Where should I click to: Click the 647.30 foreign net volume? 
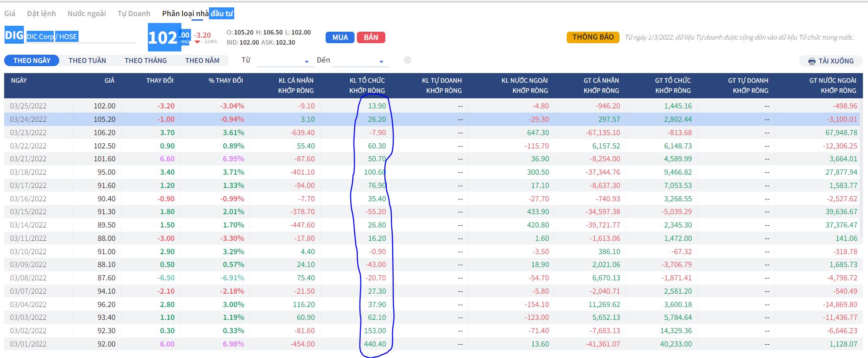pyautogui.click(x=538, y=132)
